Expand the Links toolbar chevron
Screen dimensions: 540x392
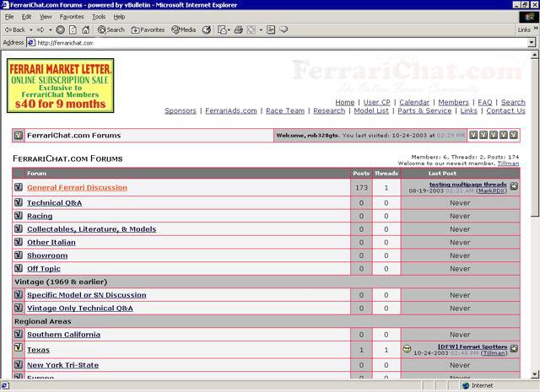536,29
